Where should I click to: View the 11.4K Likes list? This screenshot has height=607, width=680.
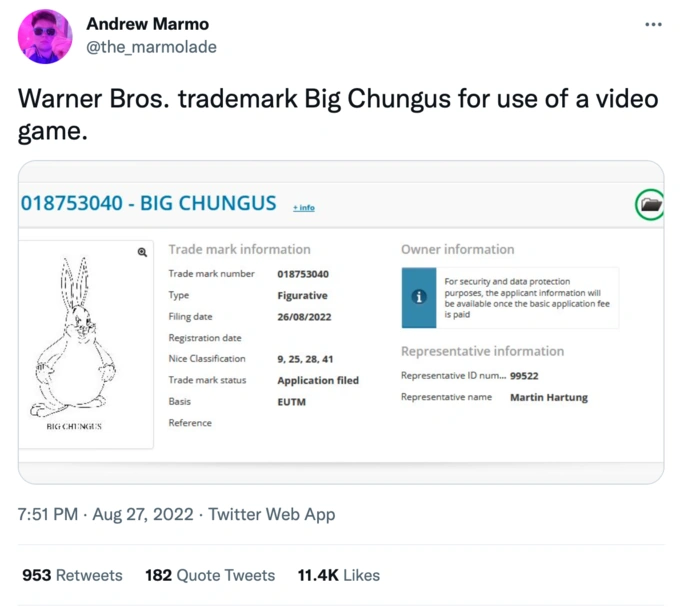[339, 575]
